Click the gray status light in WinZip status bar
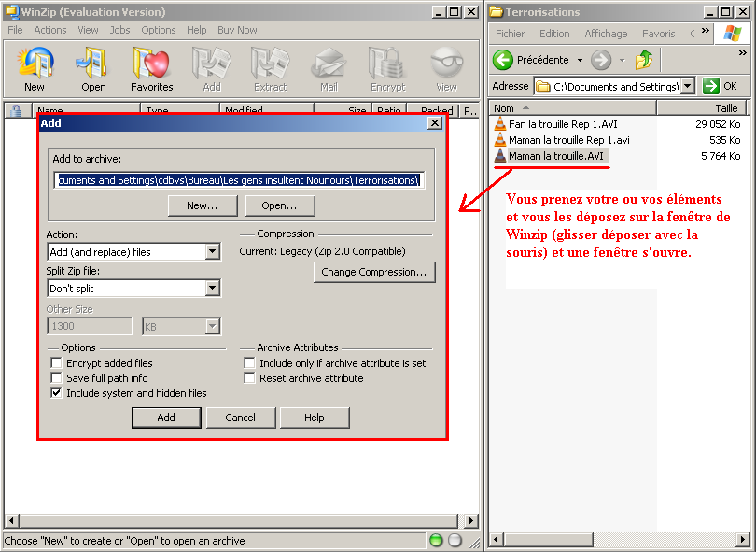This screenshot has height=552, width=756. coord(455,541)
